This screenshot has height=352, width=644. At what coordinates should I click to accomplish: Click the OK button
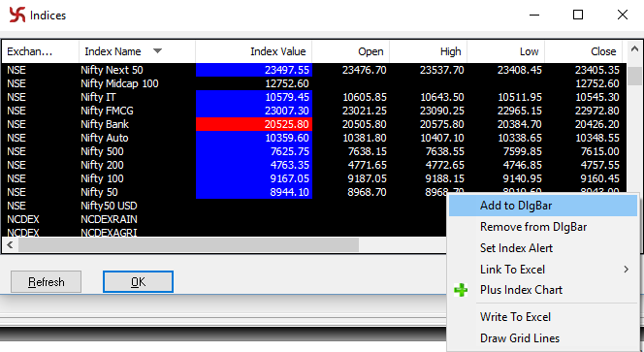coord(138,282)
